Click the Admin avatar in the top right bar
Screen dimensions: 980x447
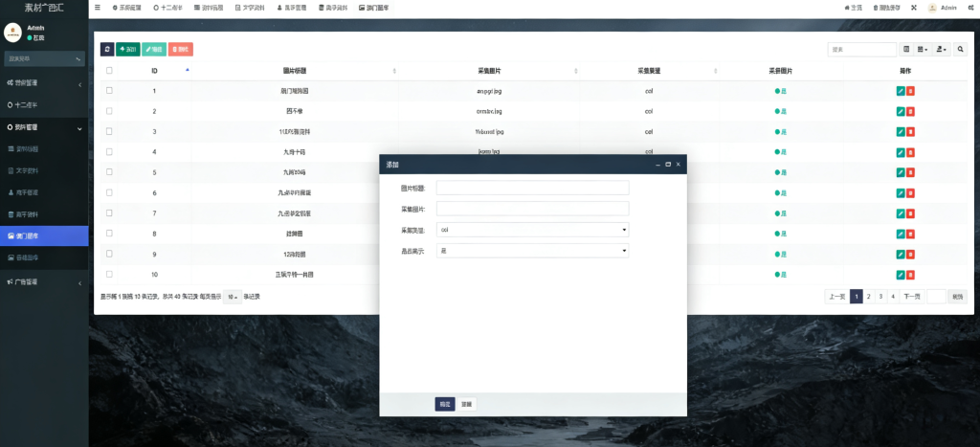click(x=932, y=8)
